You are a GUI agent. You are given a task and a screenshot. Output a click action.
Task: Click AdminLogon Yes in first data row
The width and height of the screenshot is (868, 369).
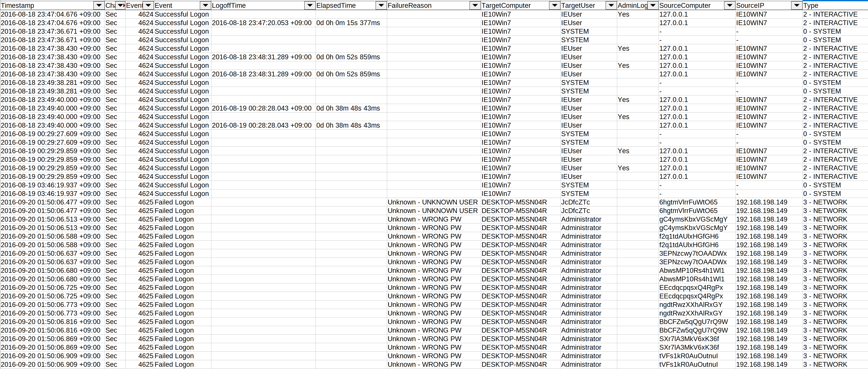pyautogui.click(x=638, y=14)
